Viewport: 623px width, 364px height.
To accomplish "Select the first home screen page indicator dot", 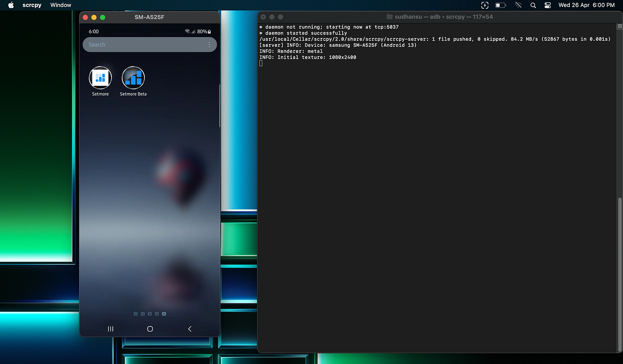I will (x=135, y=314).
